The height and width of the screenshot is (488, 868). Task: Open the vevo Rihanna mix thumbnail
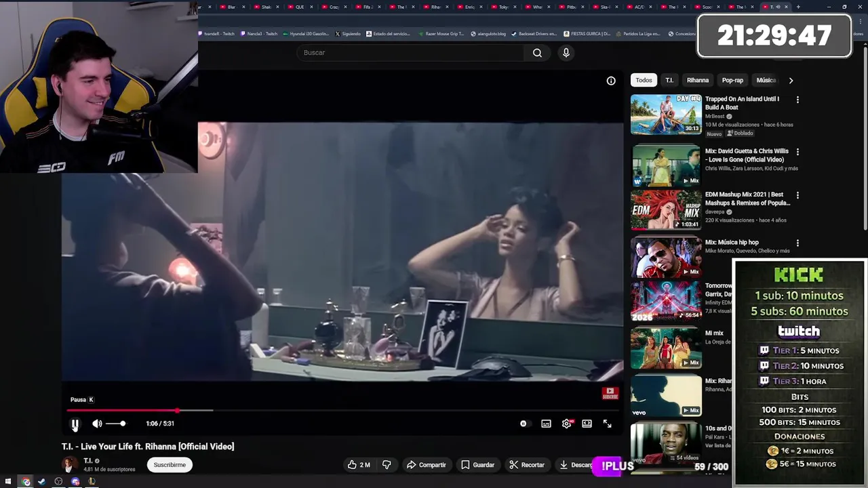[x=666, y=396]
